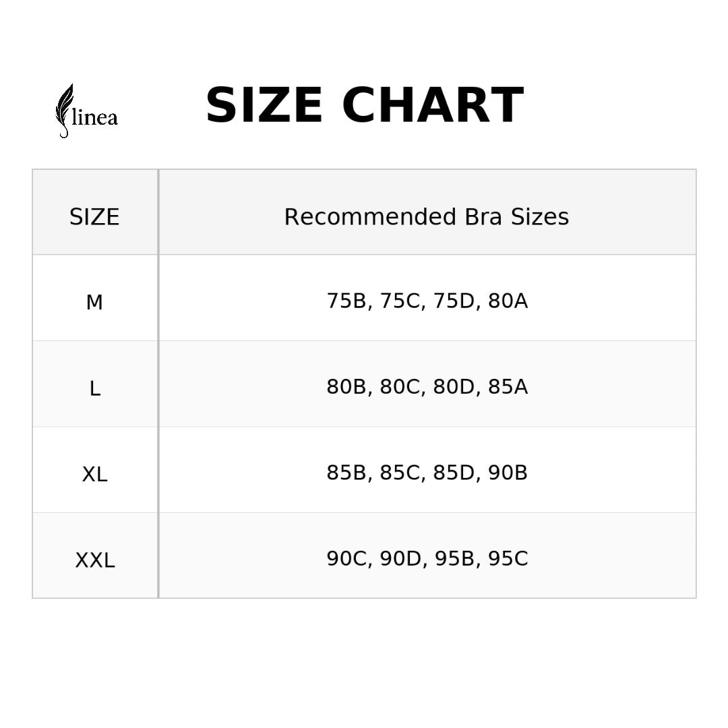Click the 85B size in XL row
Screen dimensions: 728x728
coord(346,473)
